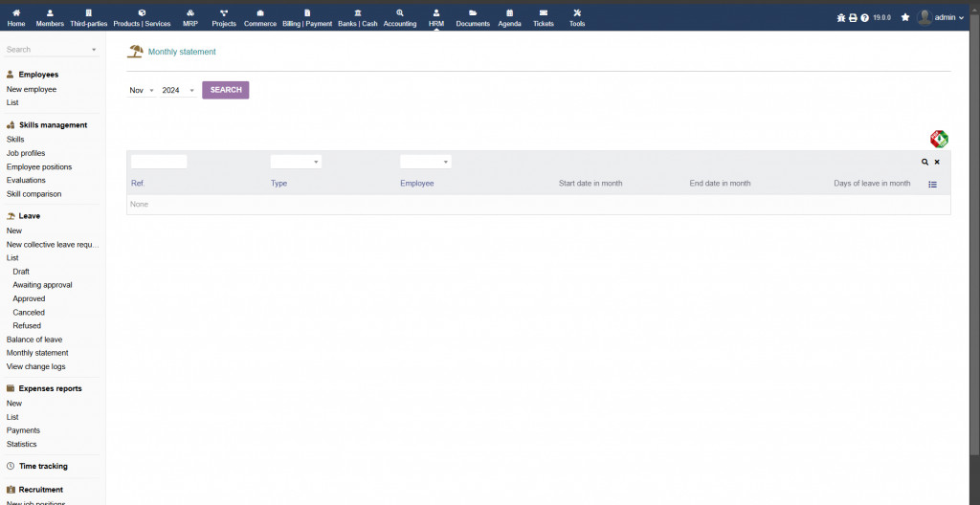Viewport: 980px width, 505px height.
Task: Click version number 19.0.0
Action: click(881, 17)
